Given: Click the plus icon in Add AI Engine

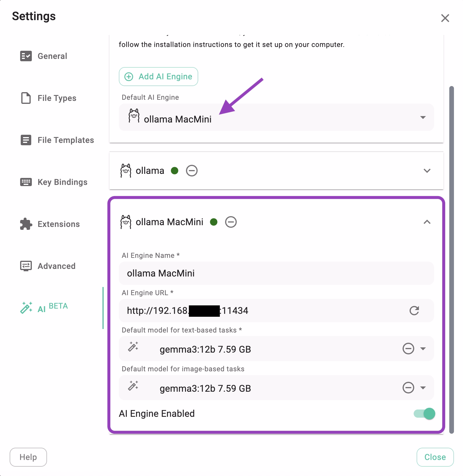Looking at the screenshot, I should [x=129, y=77].
